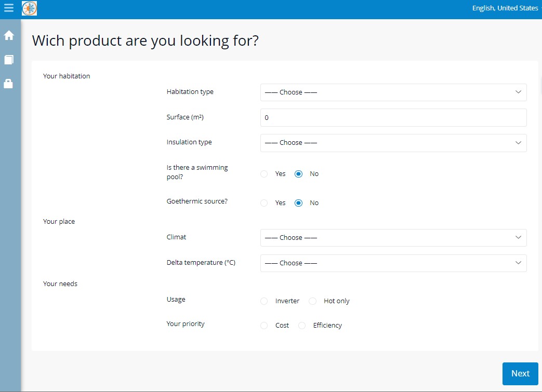The width and height of the screenshot is (542, 392).
Task: Set priority to Cost
Action: click(x=264, y=326)
